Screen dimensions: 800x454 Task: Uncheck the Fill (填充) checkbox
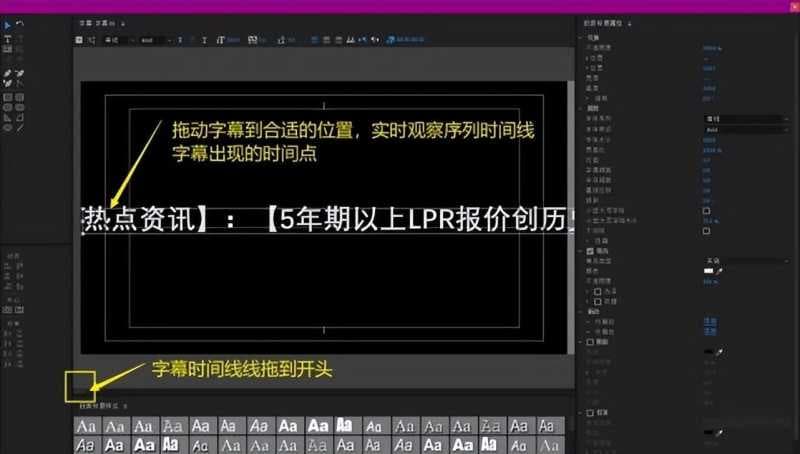coord(590,251)
